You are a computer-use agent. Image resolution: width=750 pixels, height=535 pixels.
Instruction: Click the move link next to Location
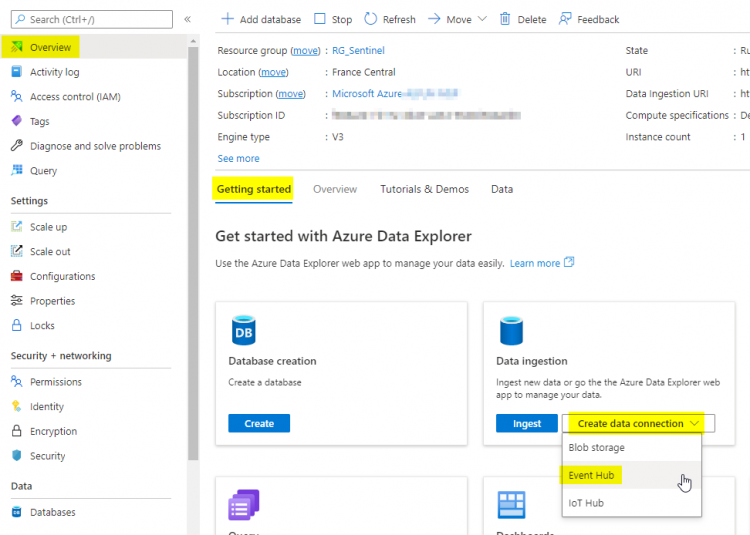point(273,72)
